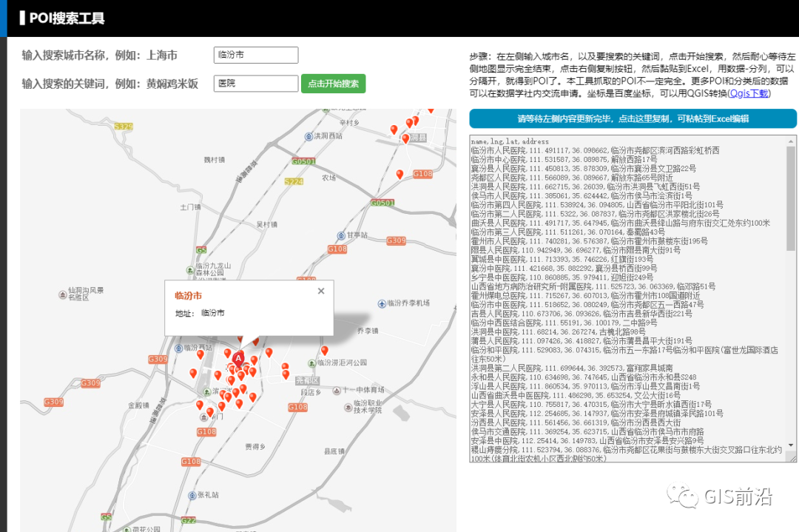Click the 乔李镇 town label
This screenshot has width=799, height=532.
(368, 331)
